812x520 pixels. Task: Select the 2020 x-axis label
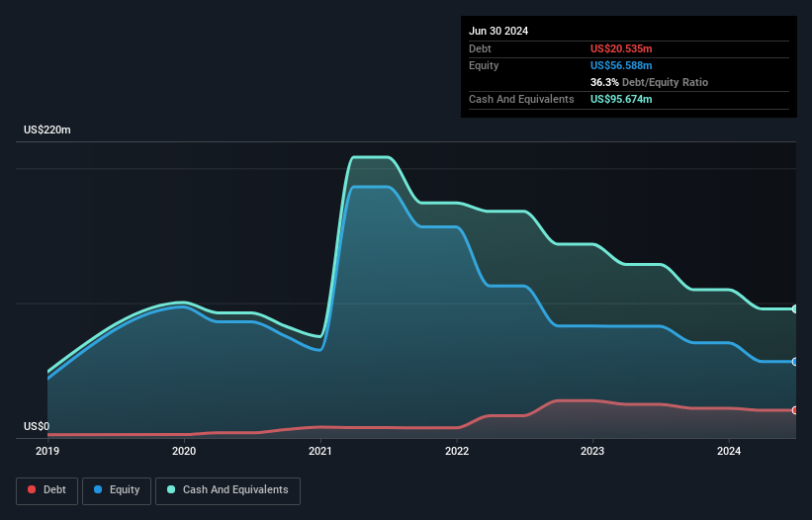[184, 451]
